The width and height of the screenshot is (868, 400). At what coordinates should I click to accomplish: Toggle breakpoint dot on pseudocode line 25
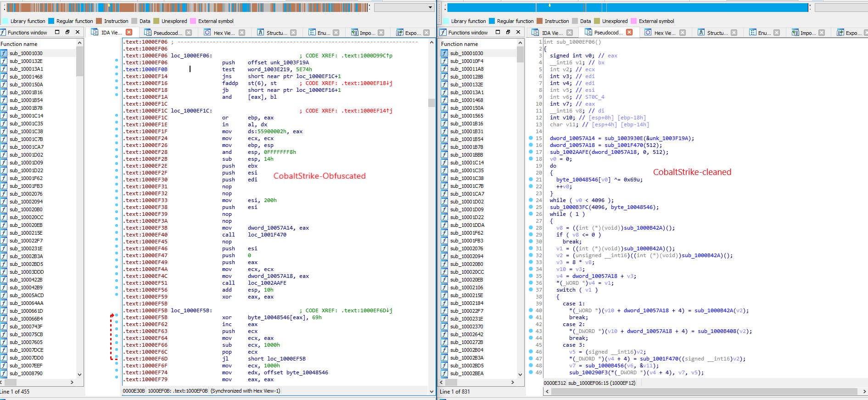pos(531,207)
